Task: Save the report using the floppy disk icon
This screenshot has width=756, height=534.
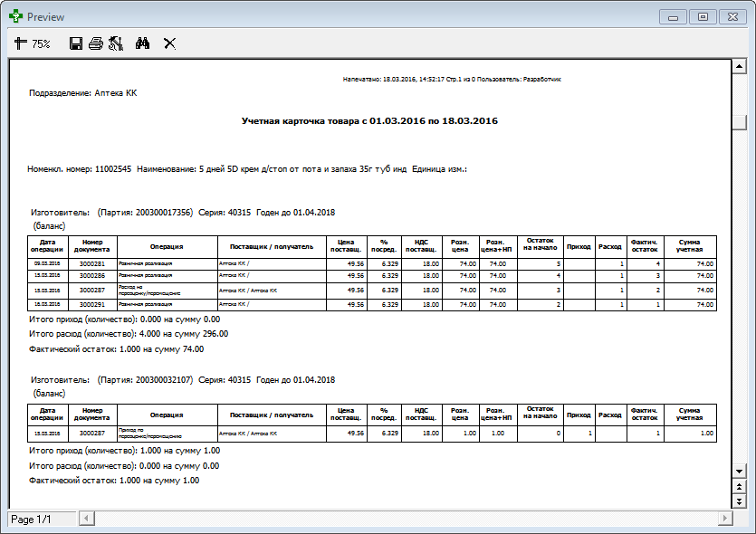Action: click(76, 43)
